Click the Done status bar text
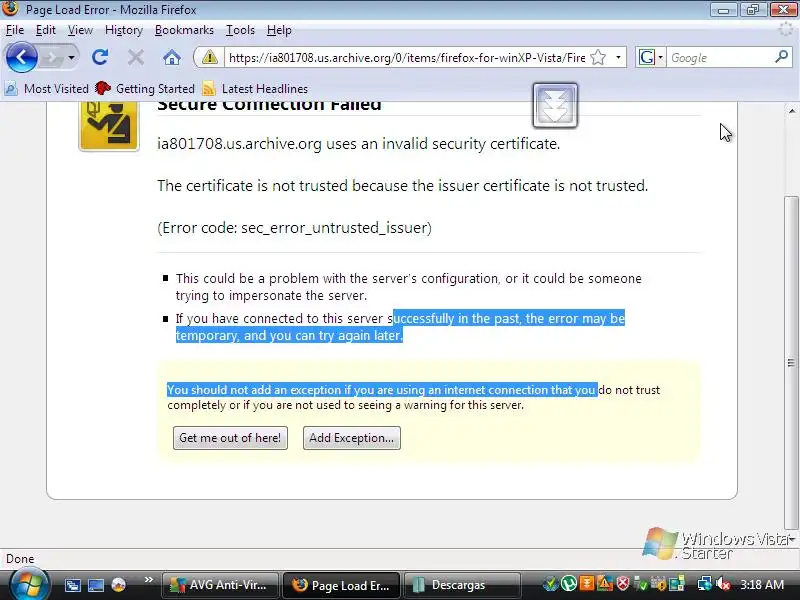The height and width of the screenshot is (600, 800). [x=20, y=559]
